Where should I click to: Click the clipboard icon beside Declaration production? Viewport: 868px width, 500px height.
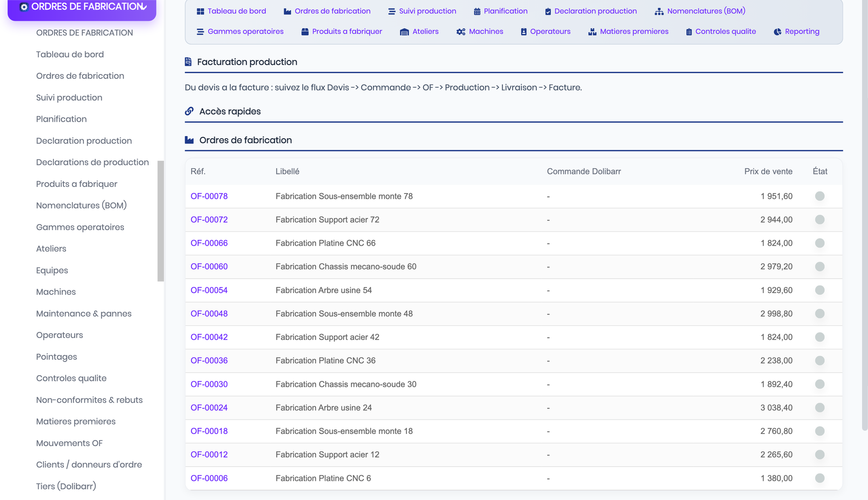(x=548, y=11)
